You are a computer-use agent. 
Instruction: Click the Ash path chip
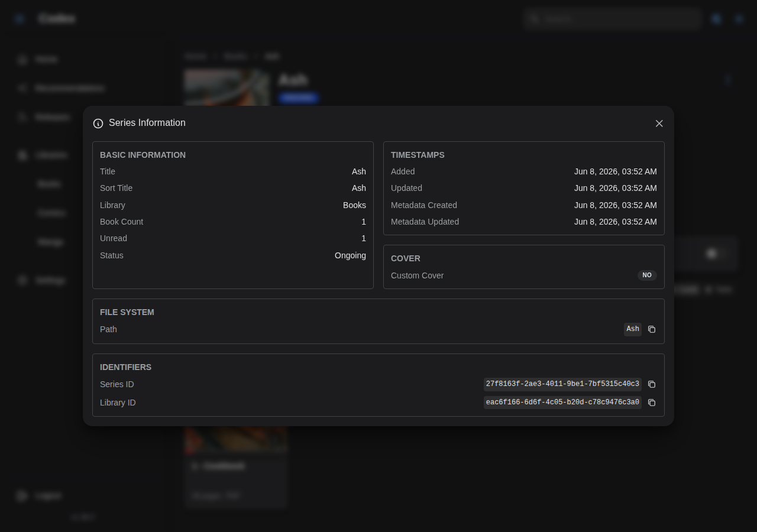(633, 329)
